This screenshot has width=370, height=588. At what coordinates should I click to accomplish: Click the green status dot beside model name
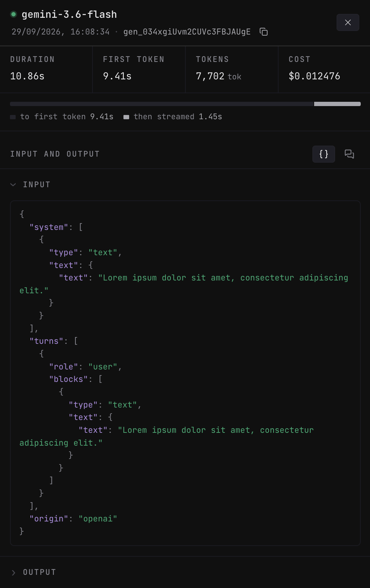(14, 14)
